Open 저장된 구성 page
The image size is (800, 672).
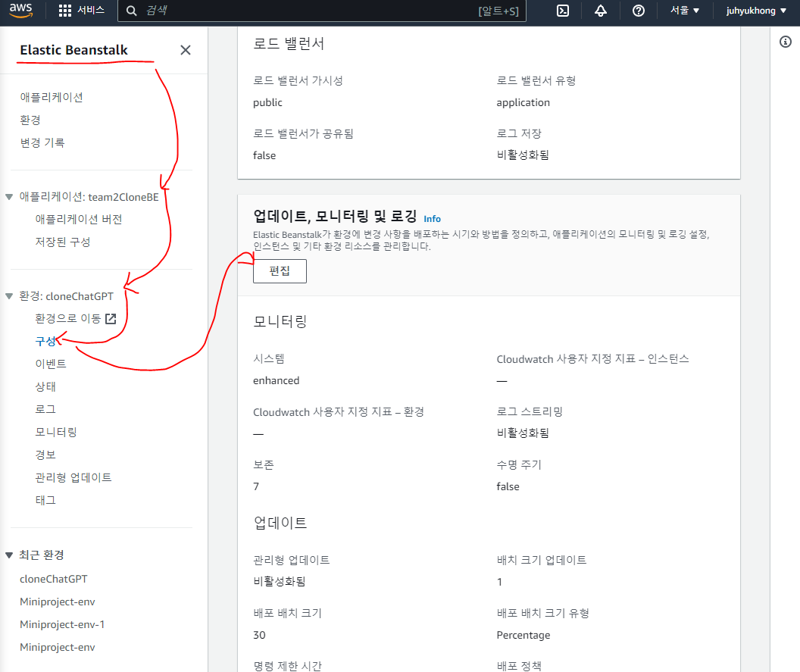[63, 242]
